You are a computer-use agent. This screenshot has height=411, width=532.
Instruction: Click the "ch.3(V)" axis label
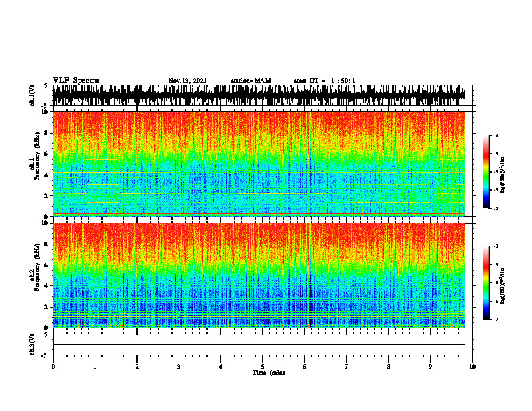(x=32, y=345)
